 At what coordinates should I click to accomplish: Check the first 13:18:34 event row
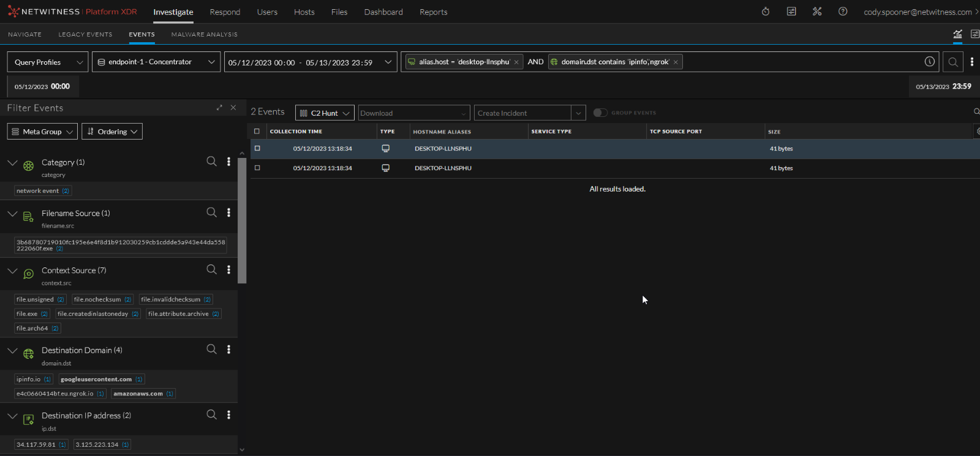pos(257,148)
